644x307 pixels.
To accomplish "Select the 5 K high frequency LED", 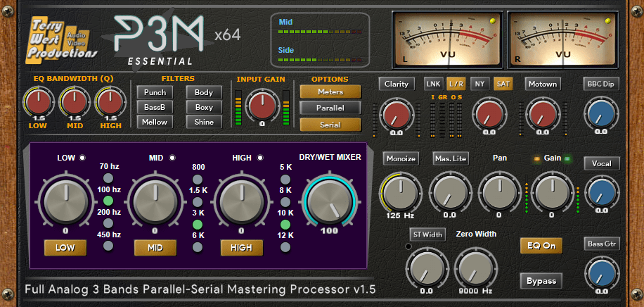I will (285, 180).
